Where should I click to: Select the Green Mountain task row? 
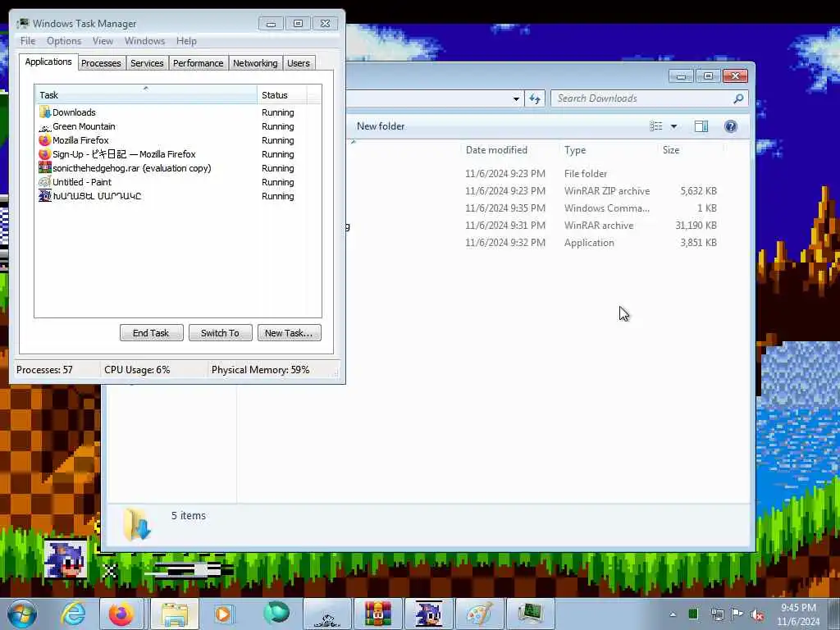point(178,126)
